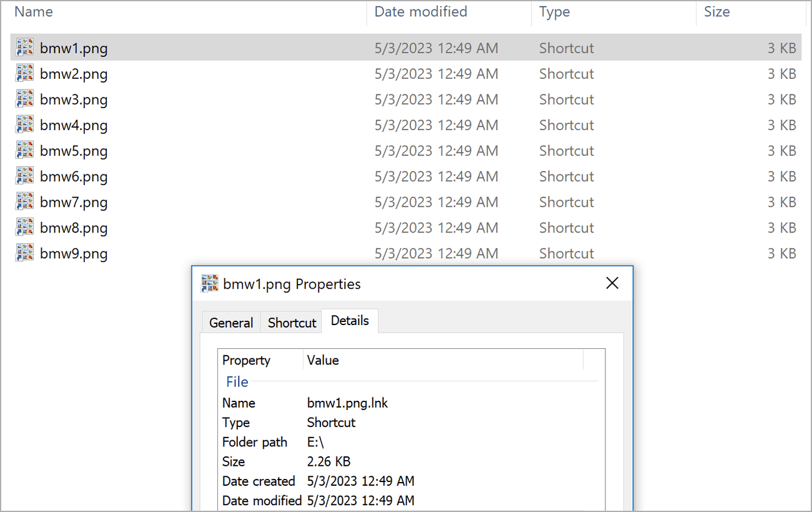The width and height of the screenshot is (812, 512).
Task: Select the bmw8.png file name
Action: pyautogui.click(x=74, y=228)
